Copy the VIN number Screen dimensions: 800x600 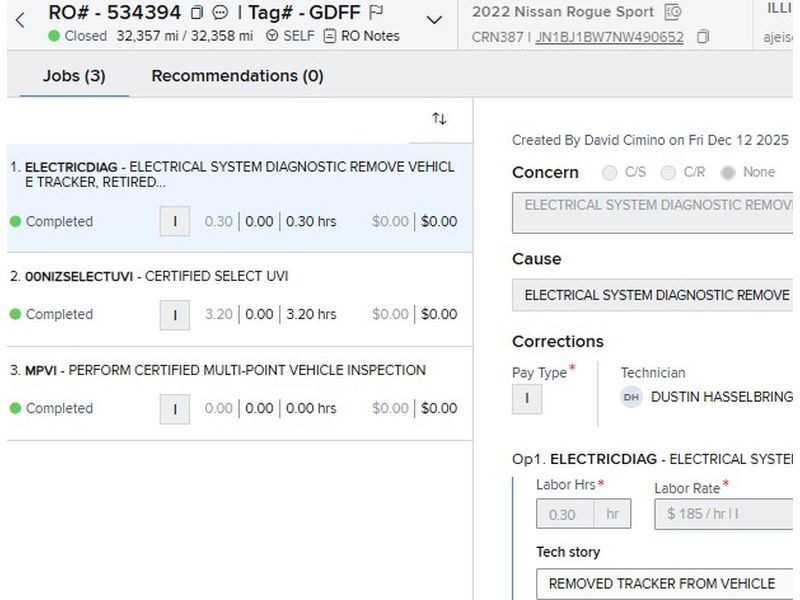click(703, 37)
